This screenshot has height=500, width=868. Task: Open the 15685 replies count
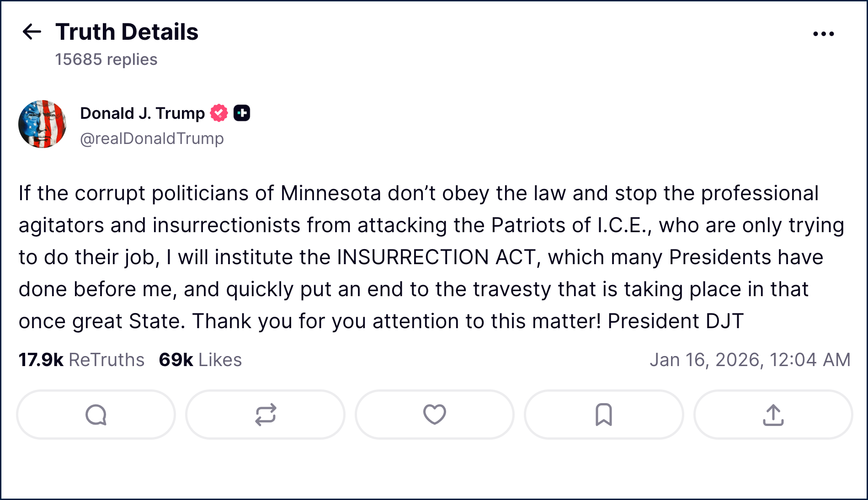(106, 59)
